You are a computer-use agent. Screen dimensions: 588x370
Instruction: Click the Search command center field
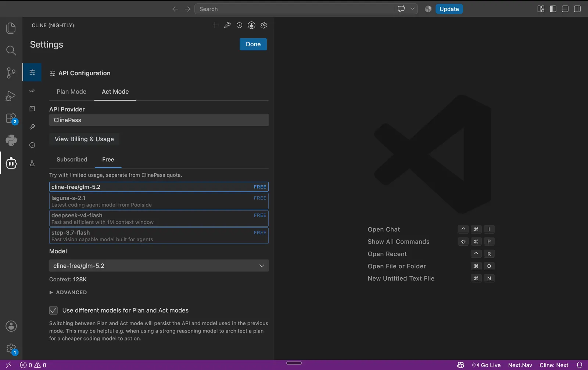(x=294, y=9)
